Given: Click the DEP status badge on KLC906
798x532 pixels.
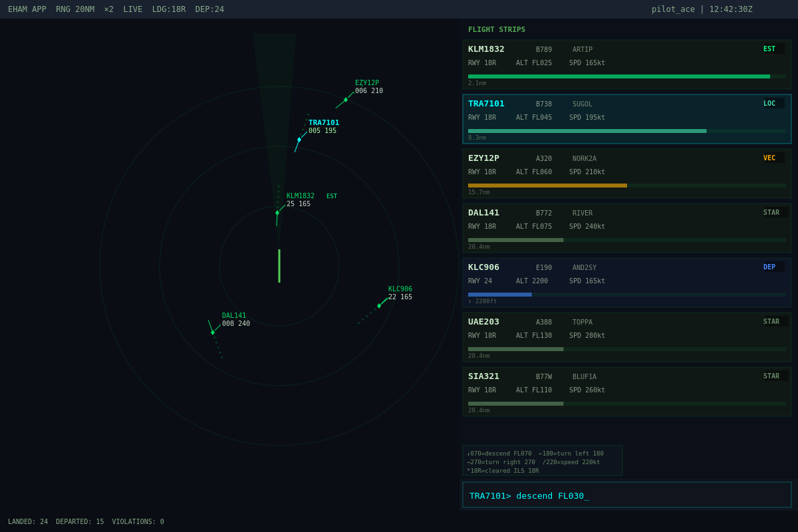Looking at the screenshot, I should [773, 267].
